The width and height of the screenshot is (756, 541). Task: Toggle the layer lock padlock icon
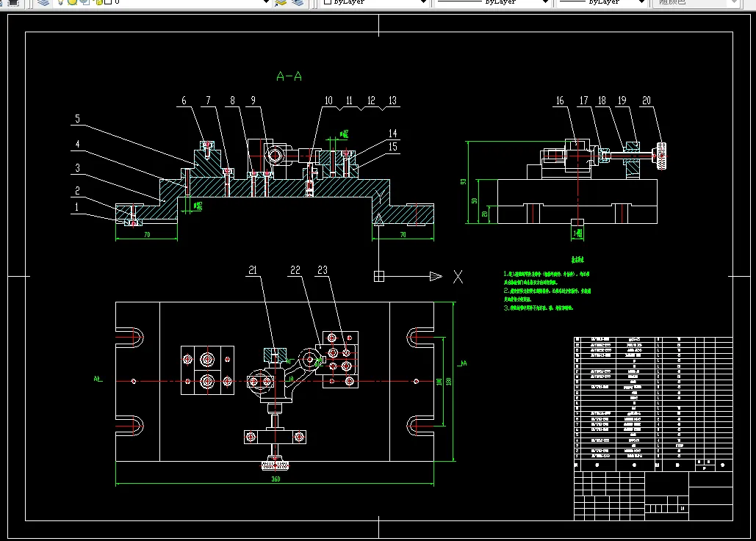pos(99,2)
